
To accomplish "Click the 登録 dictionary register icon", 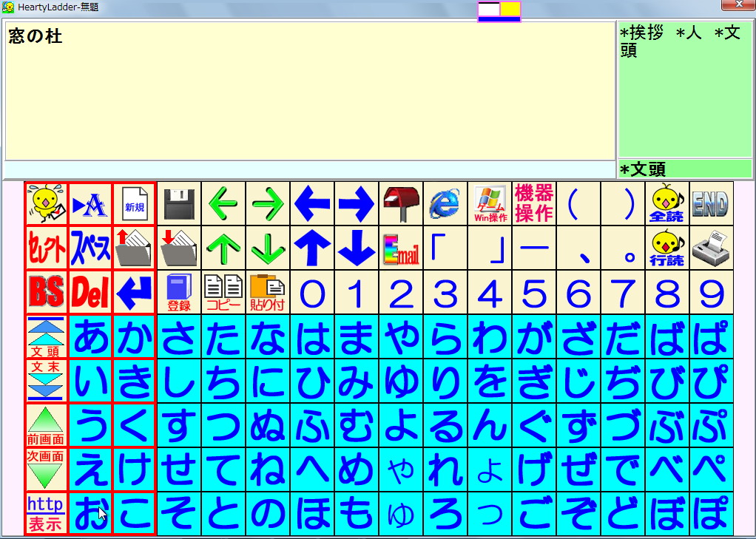I will pos(178,292).
